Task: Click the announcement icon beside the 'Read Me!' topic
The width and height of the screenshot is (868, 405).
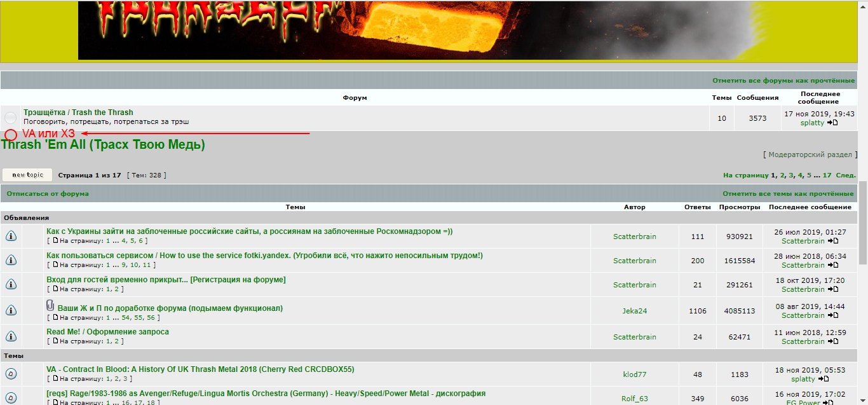Action: [11, 336]
